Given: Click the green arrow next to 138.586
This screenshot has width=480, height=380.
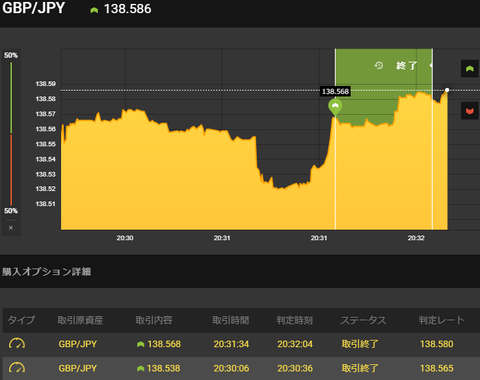Looking at the screenshot, I should pyautogui.click(x=94, y=10).
